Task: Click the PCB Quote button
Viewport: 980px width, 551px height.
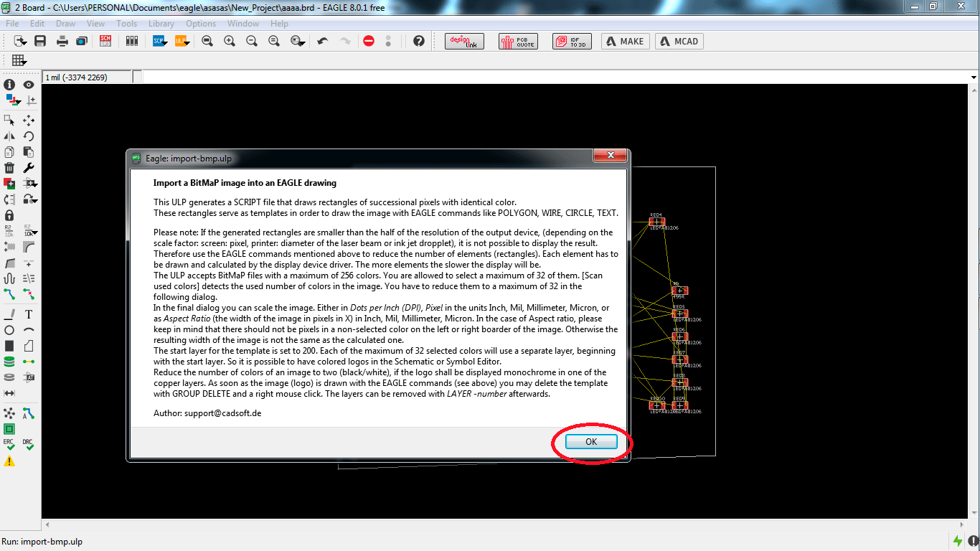Action: [517, 42]
